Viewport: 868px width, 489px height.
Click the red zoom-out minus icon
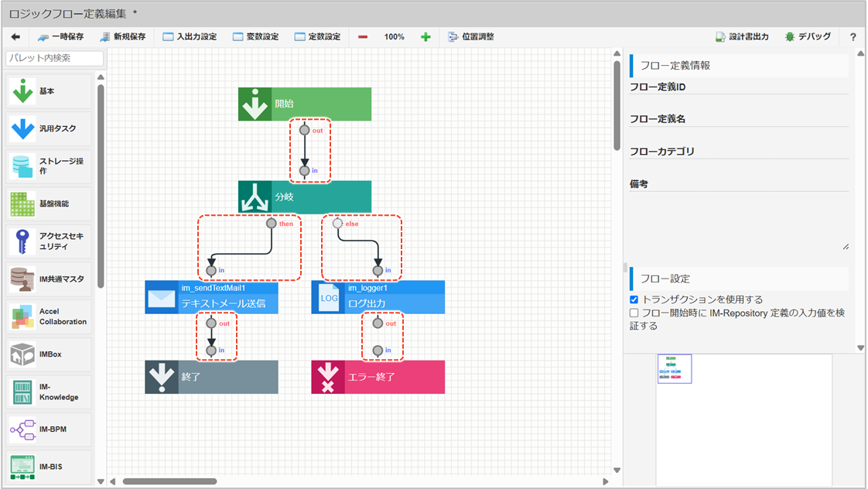click(x=363, y=36)
